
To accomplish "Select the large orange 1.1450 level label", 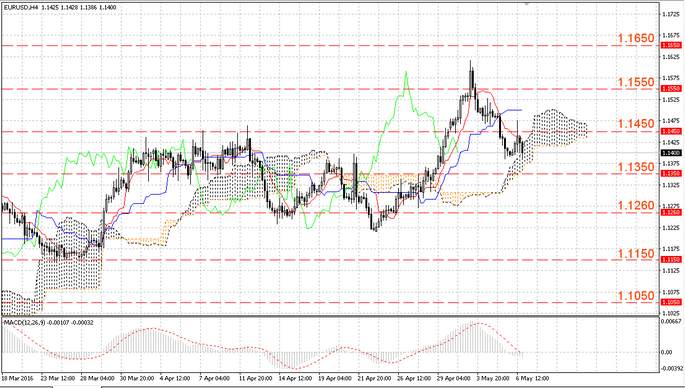I will [636, 124].
